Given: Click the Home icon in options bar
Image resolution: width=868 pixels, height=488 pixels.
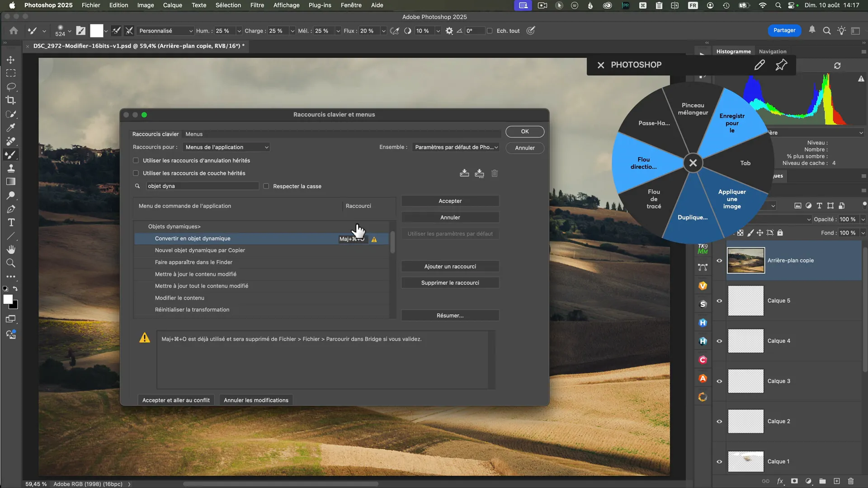Looking at the screenshot, I should point(14,31).
